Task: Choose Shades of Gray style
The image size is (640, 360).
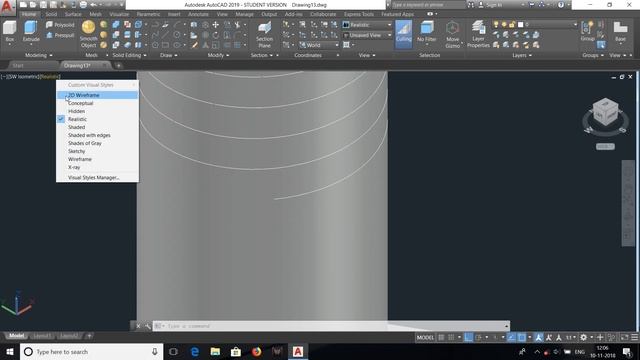Action: 98,143
